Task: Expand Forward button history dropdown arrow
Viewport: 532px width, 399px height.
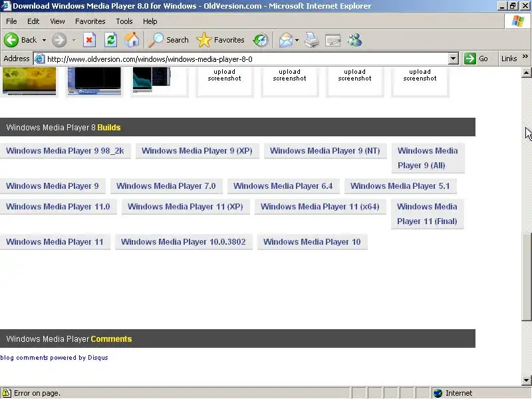Action: point(74,40)
